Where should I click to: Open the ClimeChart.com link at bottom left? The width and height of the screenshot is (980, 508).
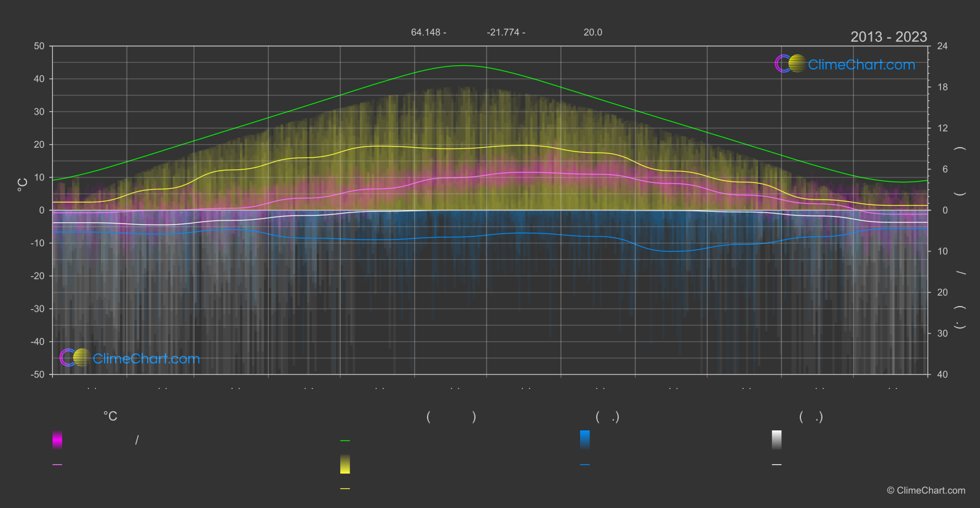tap(146, 358)
